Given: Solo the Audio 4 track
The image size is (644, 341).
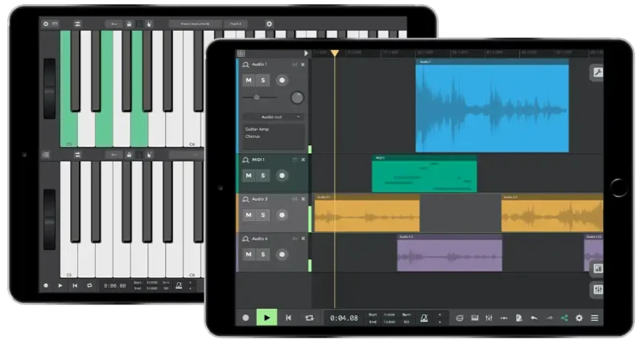Looking at the screenshot, I should pyautogui.click(x=263, y=255).
